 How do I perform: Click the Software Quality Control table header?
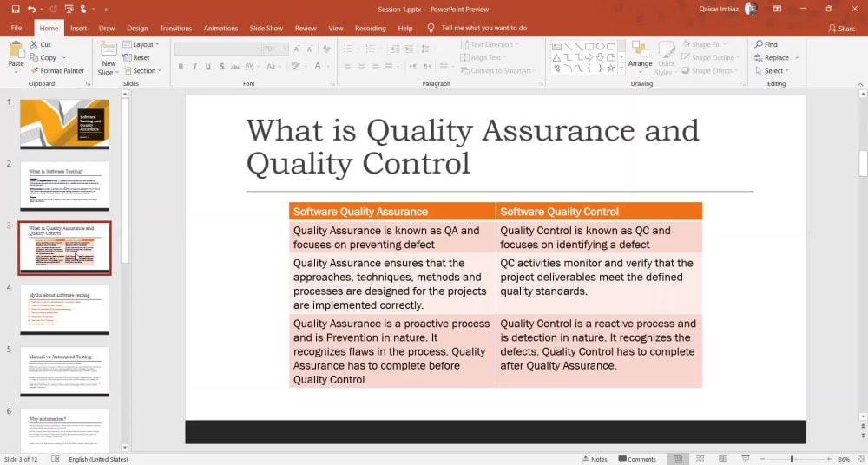tap(599, 212)
